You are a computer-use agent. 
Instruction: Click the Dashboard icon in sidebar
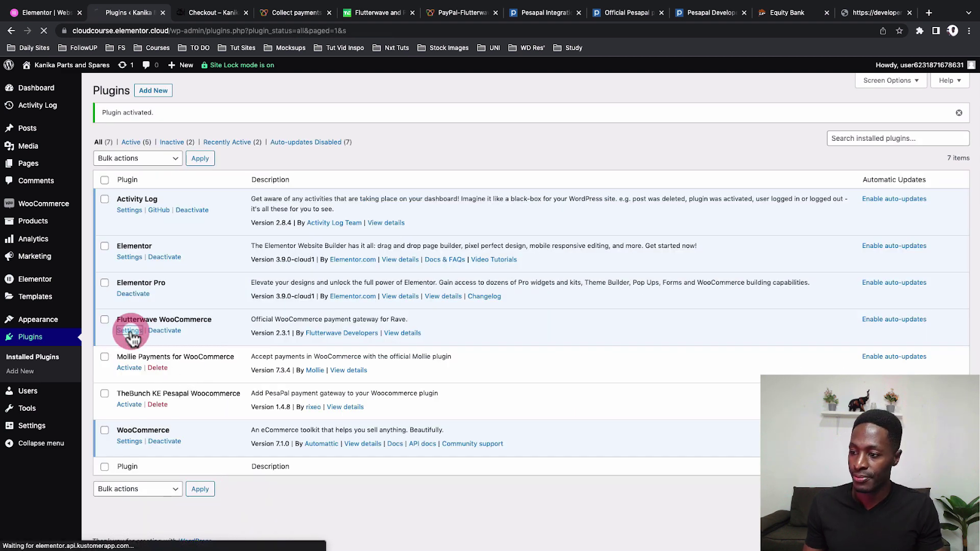pos(9,88)
